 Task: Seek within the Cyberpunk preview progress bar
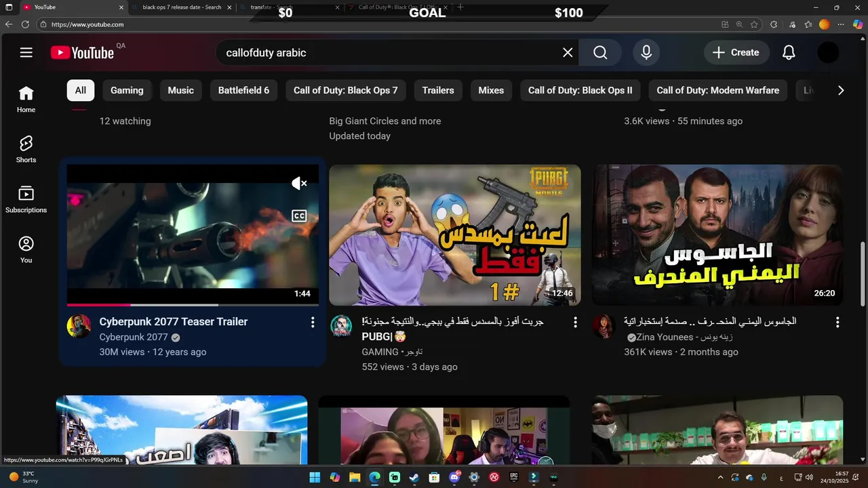click(x=193, y=305)
